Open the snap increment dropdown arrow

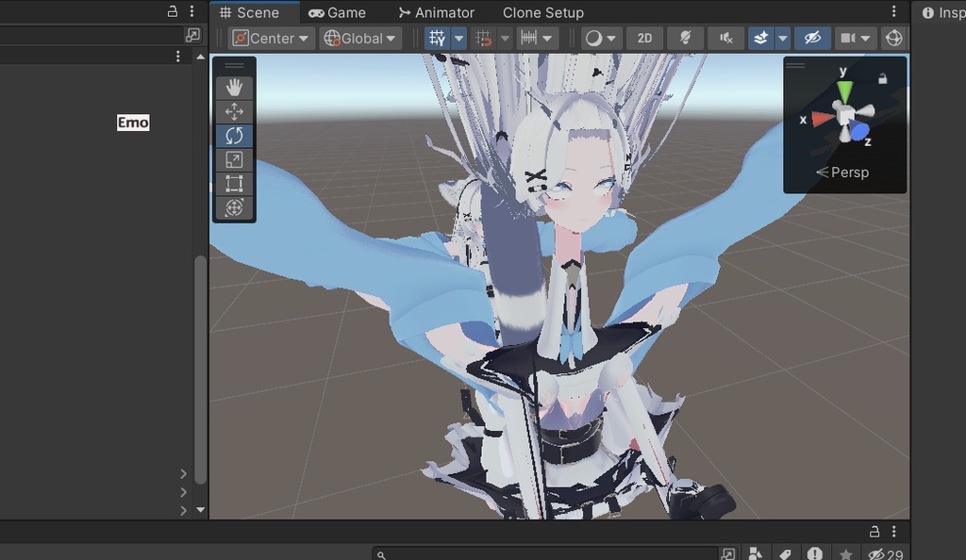click(547, 38)
